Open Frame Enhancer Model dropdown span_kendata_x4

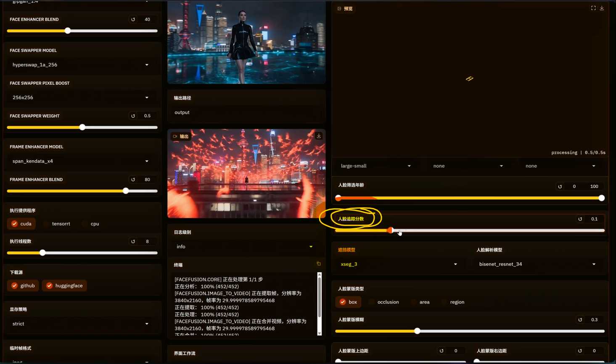point(81,161)
